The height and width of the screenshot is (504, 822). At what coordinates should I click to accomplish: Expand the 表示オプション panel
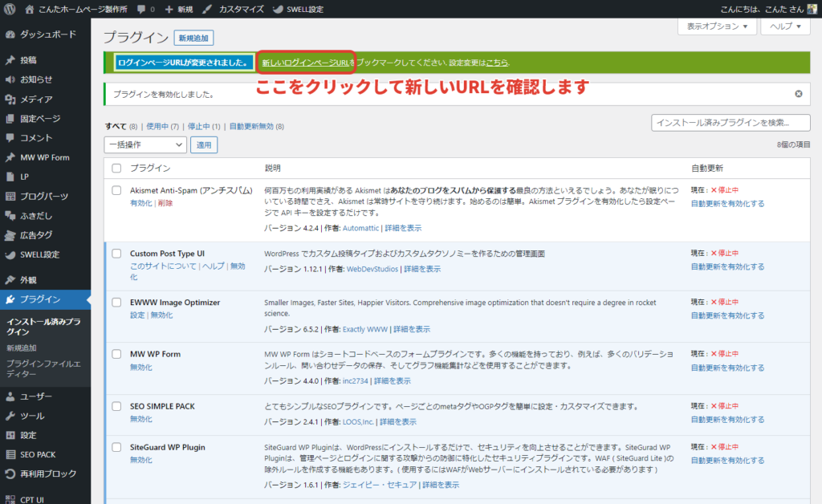[717, 26]
